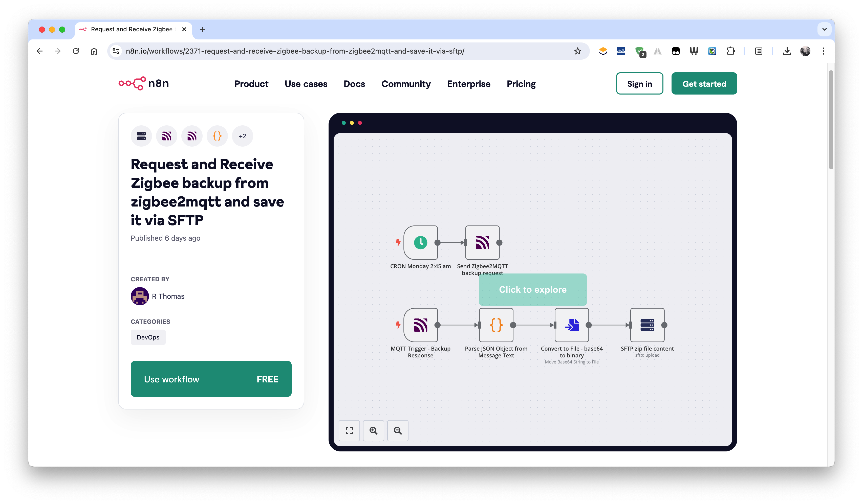This screenshot has height=504, width=863.
Task: Expand the tab search dropdown arrow
Action: point(824,29)
